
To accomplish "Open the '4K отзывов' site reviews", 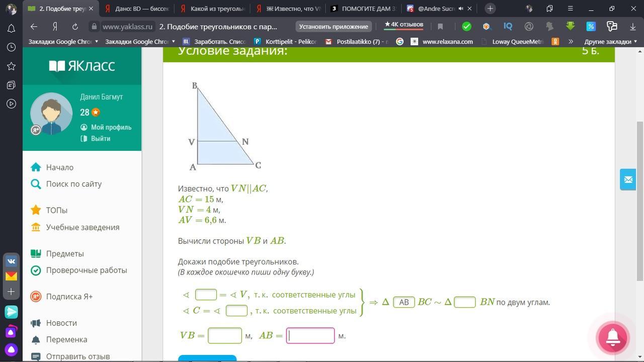I will pos(404,25).
